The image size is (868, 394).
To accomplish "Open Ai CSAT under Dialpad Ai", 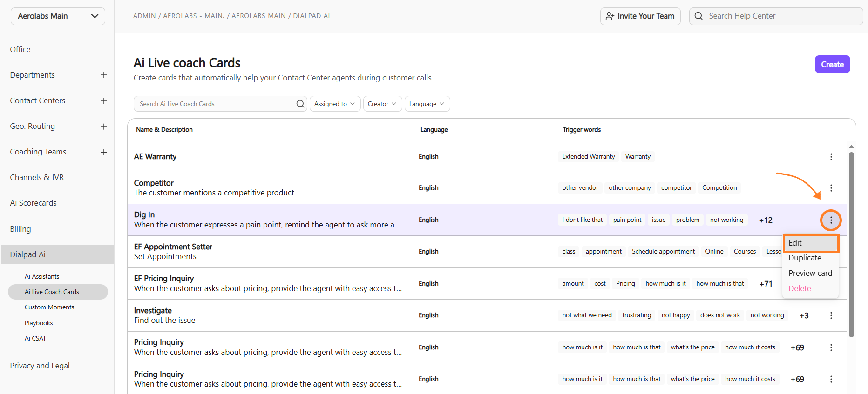I will tap(35, 338).
